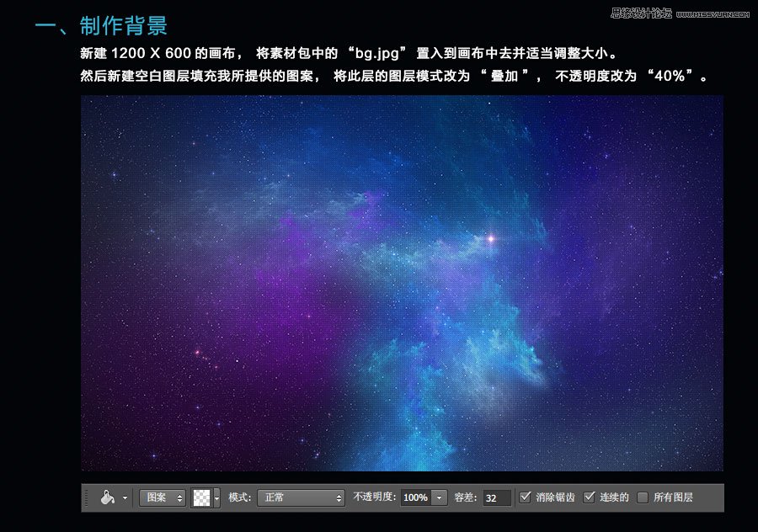Enable the 所有图层 all layers checkbox
758x532 pixels.
(x=643, y=497)
